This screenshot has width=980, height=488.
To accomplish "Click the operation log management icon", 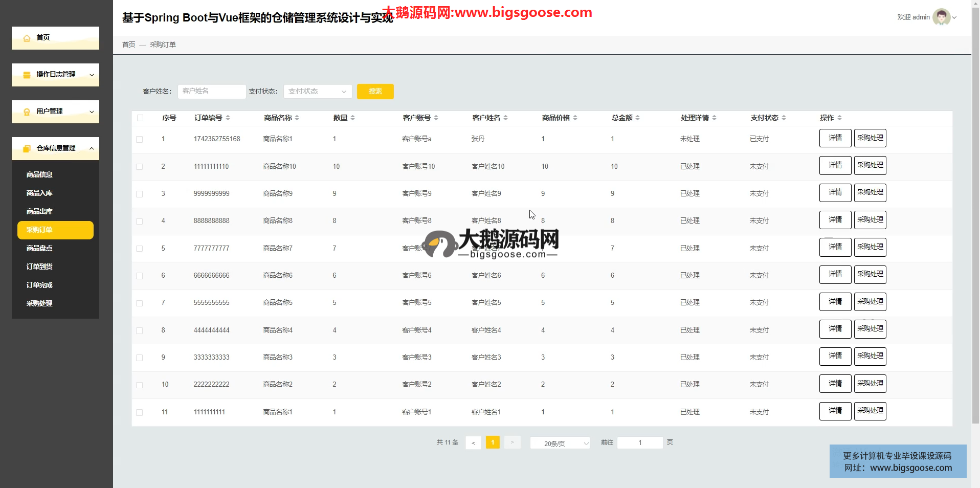I will point(27,75).
